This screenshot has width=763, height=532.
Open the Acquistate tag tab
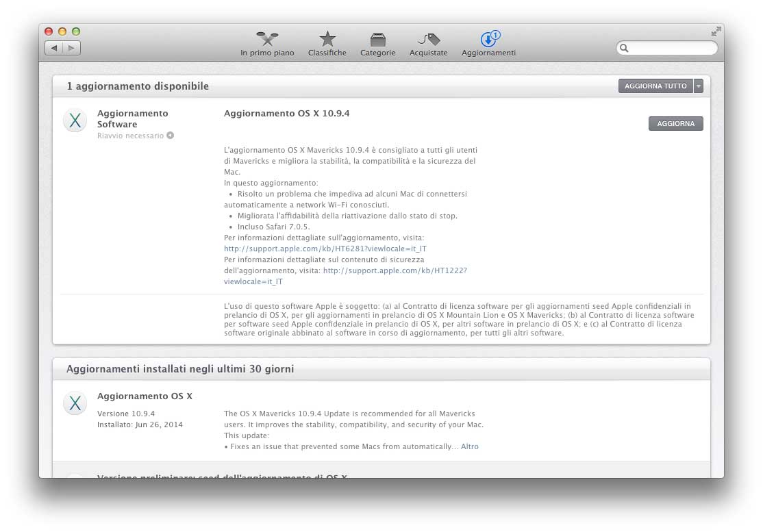[x=428, y=44]
